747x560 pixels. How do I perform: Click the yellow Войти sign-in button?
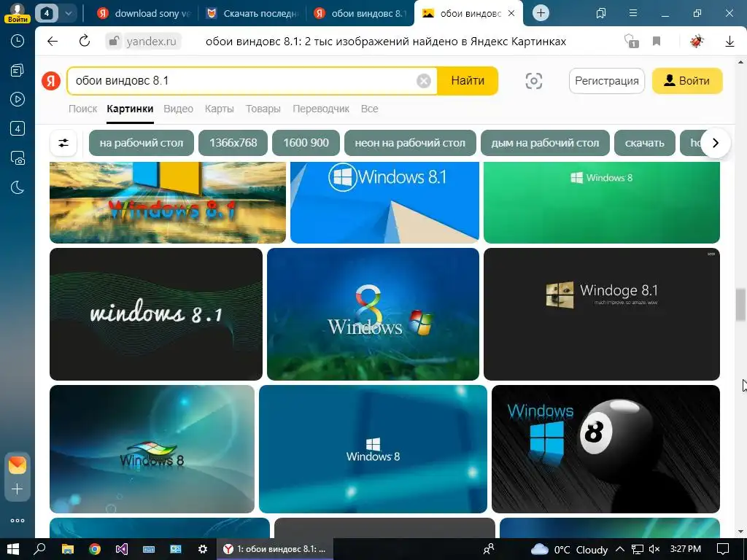(687, 80)
